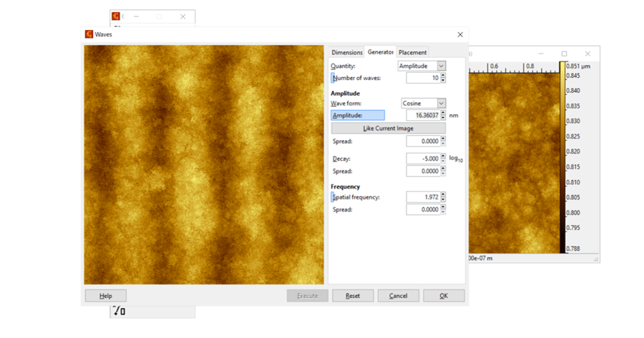
Task: Click the Gwyddion icon in Waves title bar
Action: [89, 34]
